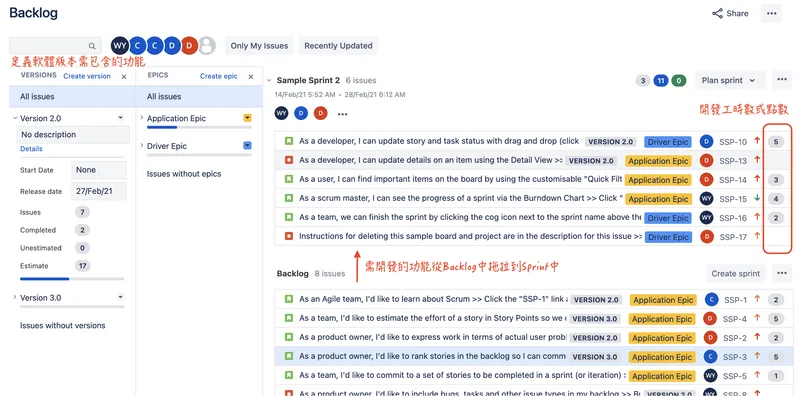The height and width of the screenshot is (397, 800).
Task: Open Version 2.0 dropdown arrow menu
Action: [120, 118]
